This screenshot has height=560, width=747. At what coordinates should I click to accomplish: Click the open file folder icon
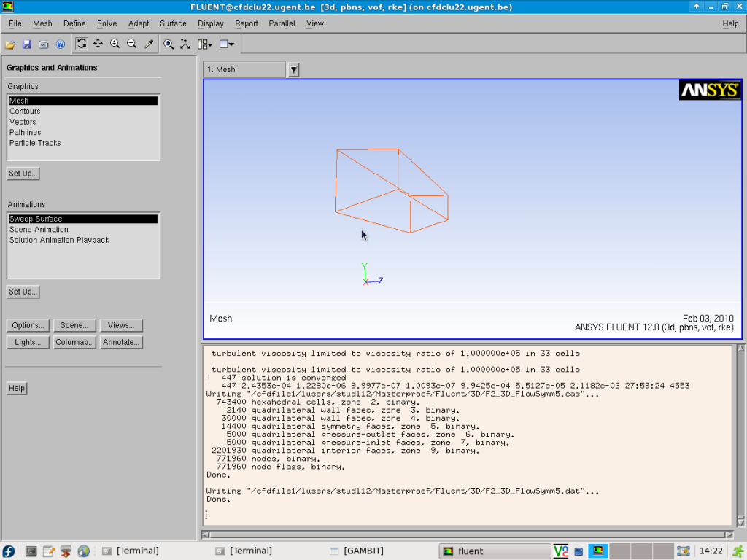coord(10,44)
